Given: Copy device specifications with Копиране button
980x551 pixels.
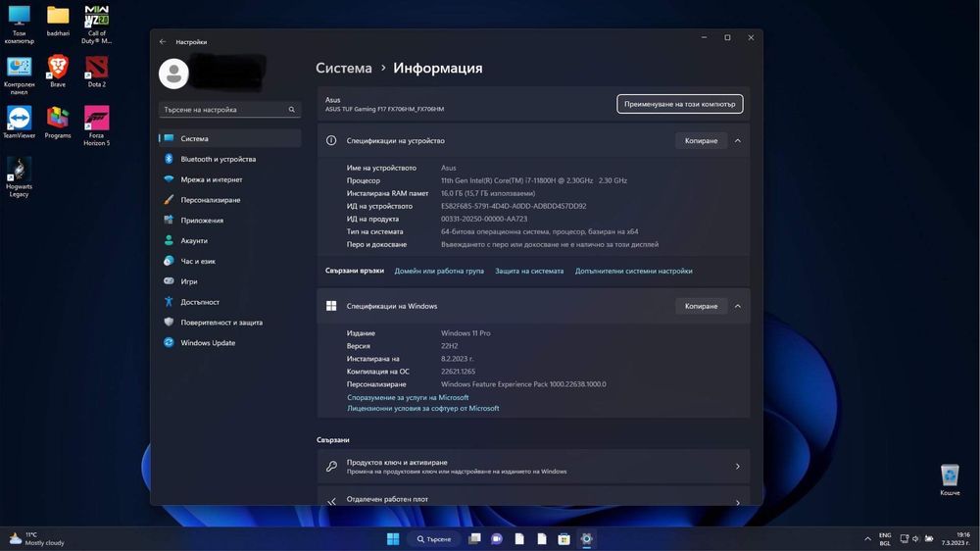Looking at the screenshot, I should pyautogui.click(x=701, y=141).
